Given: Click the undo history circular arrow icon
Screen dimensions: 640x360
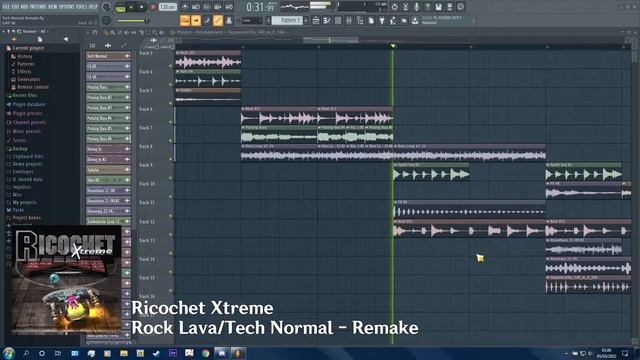Looking at the screenshot, I should click(394, 7).
